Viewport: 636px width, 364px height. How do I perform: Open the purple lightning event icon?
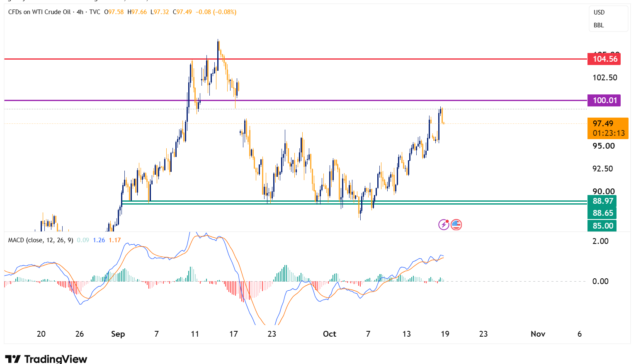coord(444,224)
